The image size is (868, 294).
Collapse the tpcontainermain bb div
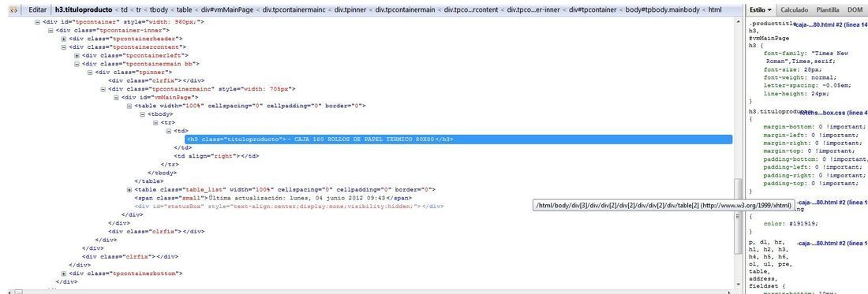click(x=77, y=64)
